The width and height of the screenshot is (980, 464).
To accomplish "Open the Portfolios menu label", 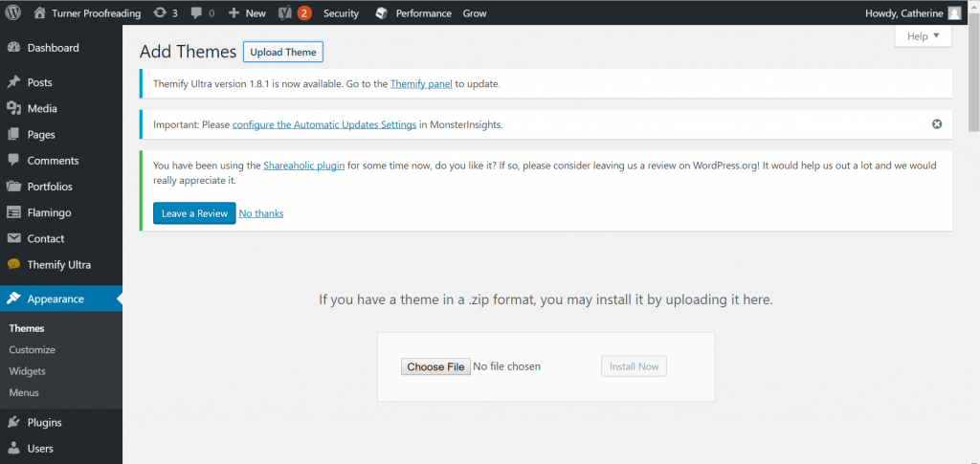I will pyautogui.click(x=50, y=187).
